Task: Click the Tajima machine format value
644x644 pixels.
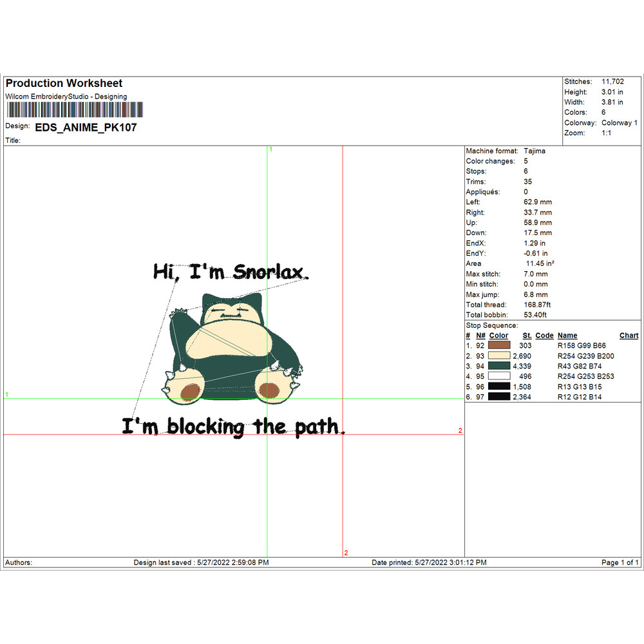Action: [535, 151]
